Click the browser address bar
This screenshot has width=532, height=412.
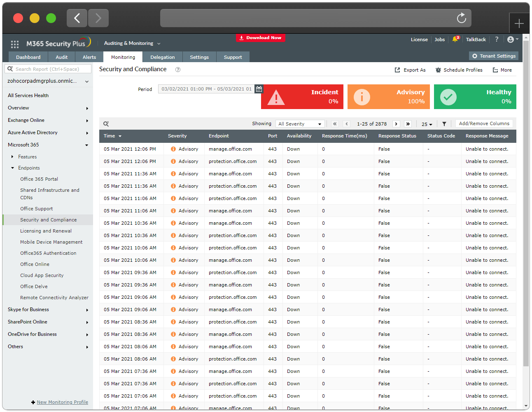315,18
